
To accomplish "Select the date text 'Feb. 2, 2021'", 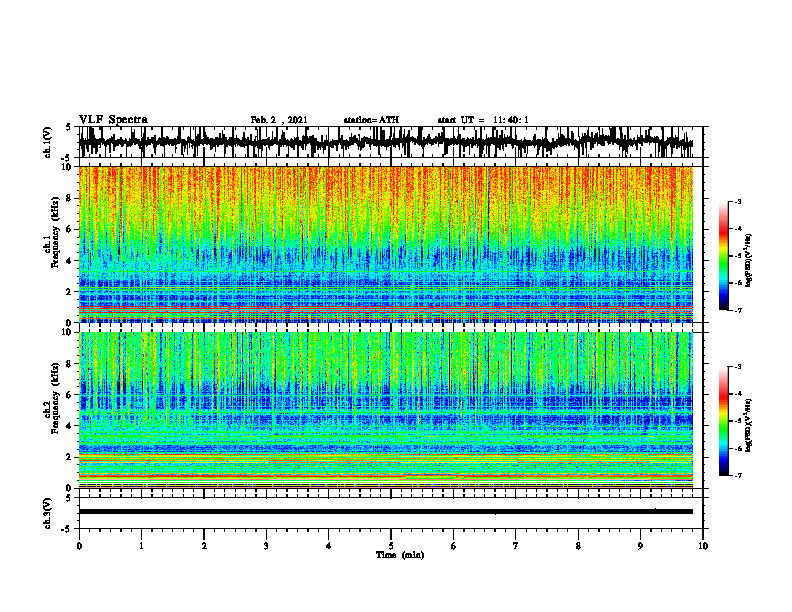I will click(x=279, y=120).
